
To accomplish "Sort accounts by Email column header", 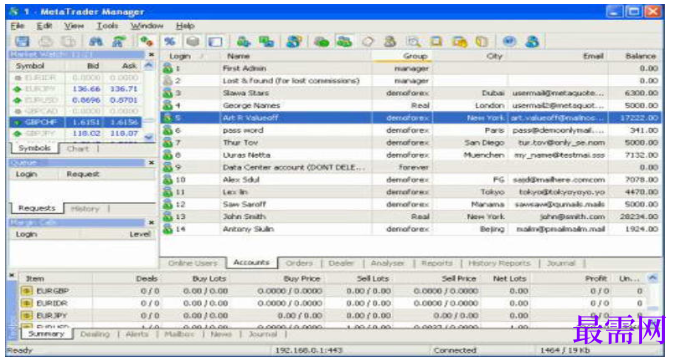I will point(558,56).
